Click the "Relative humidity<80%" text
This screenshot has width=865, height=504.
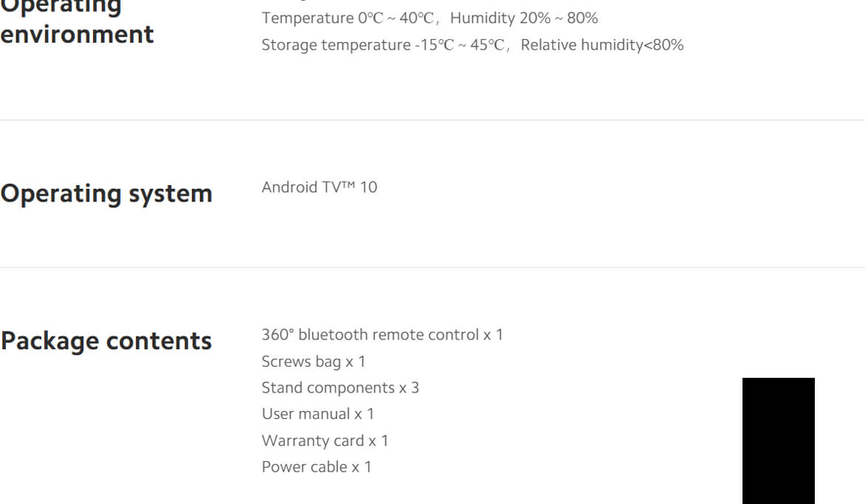point(602,45)
